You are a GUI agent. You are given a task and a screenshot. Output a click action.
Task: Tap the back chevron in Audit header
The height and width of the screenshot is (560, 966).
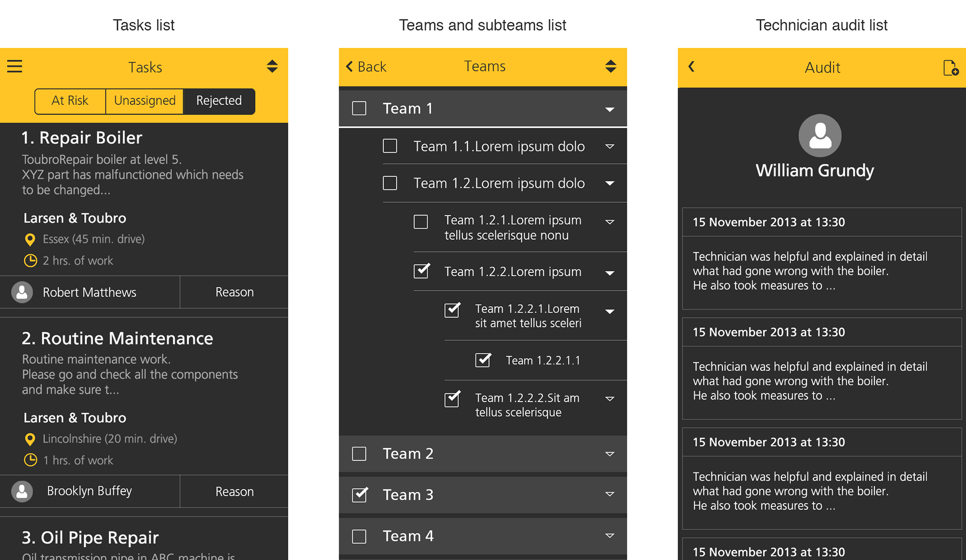tap(692, 66)
